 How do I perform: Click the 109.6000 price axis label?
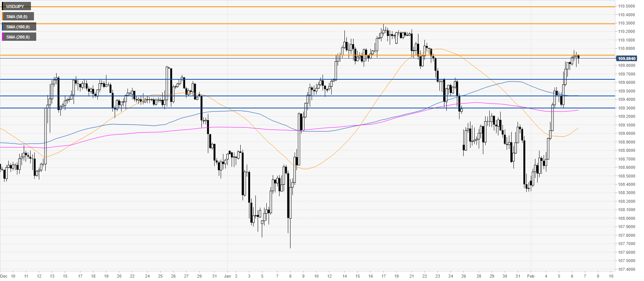point(626,83)
